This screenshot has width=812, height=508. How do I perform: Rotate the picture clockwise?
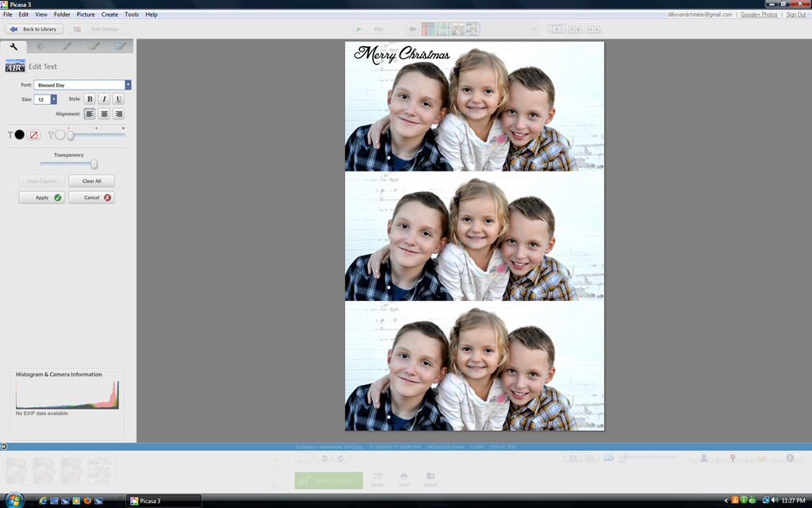tap(340, 458)
